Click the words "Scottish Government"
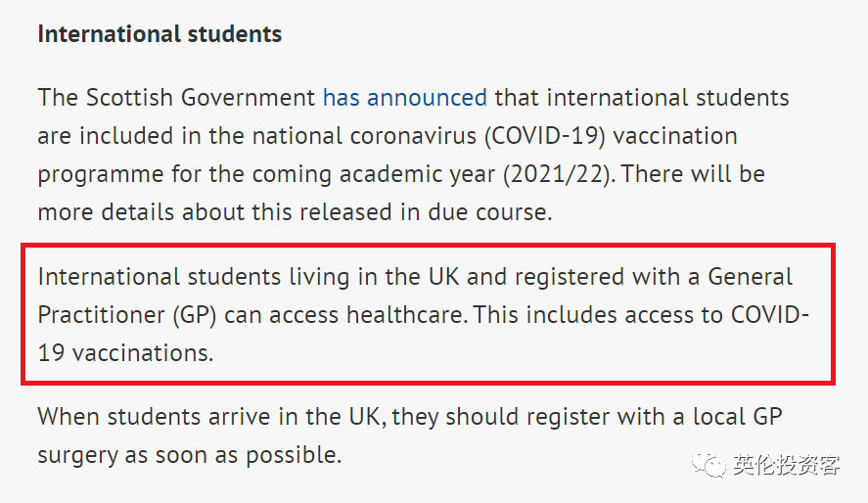Viewport: 868px width, 503px height. (200, 98)
